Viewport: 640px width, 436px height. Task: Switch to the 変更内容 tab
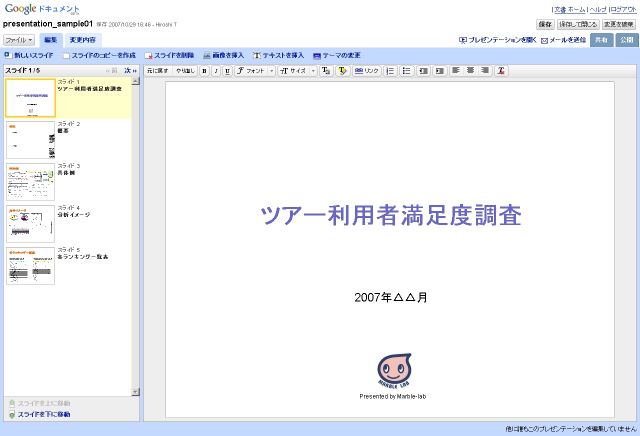point(84,40)
